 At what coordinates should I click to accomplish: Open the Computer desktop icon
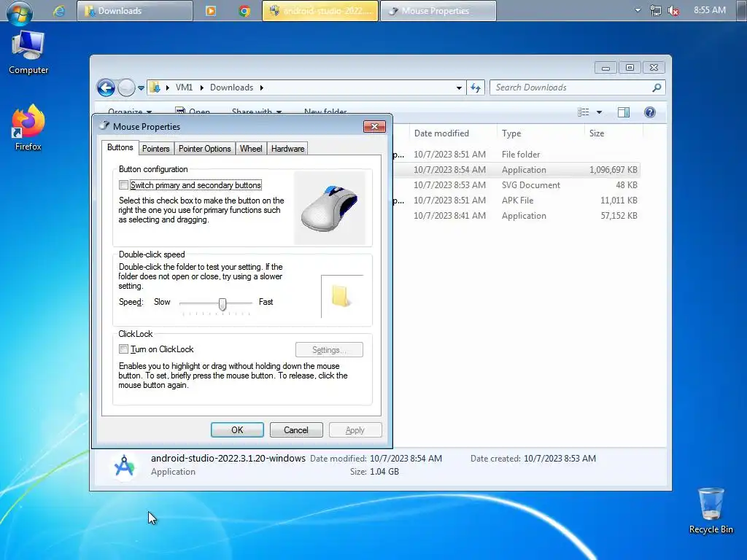click(28, 52)
